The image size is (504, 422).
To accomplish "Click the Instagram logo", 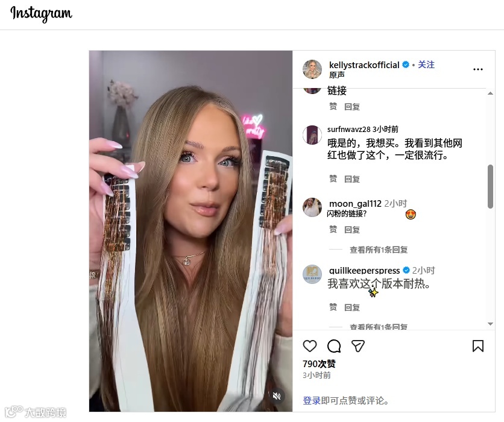I will click(42, 14).
